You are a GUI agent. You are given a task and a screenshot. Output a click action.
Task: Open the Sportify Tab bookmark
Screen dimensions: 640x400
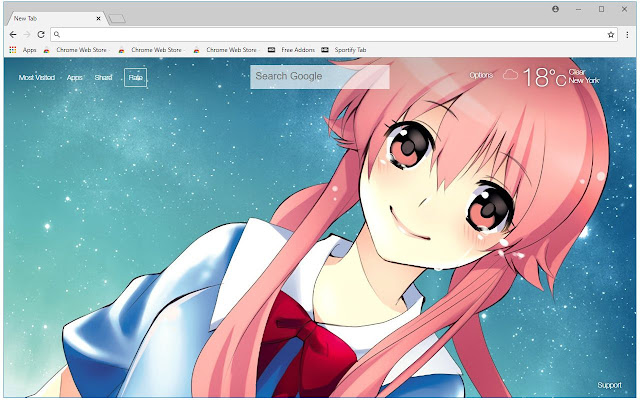click(x=344, y=50)
